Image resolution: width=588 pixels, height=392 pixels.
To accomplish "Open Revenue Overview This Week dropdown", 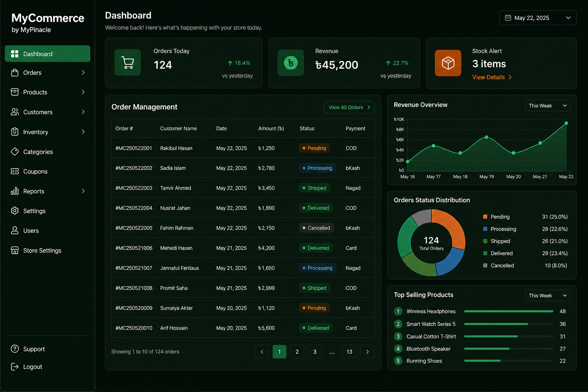I will click(548, 106).
